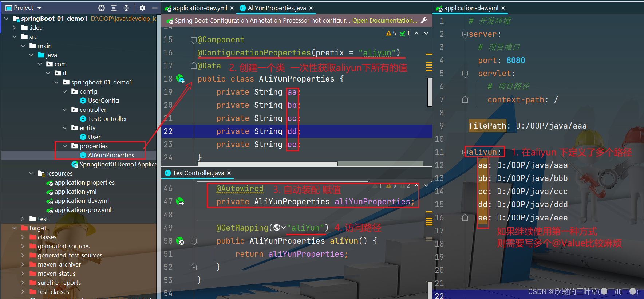Close the AliYunProperties.java tab
644x299 pixels.
click(311, 8)
